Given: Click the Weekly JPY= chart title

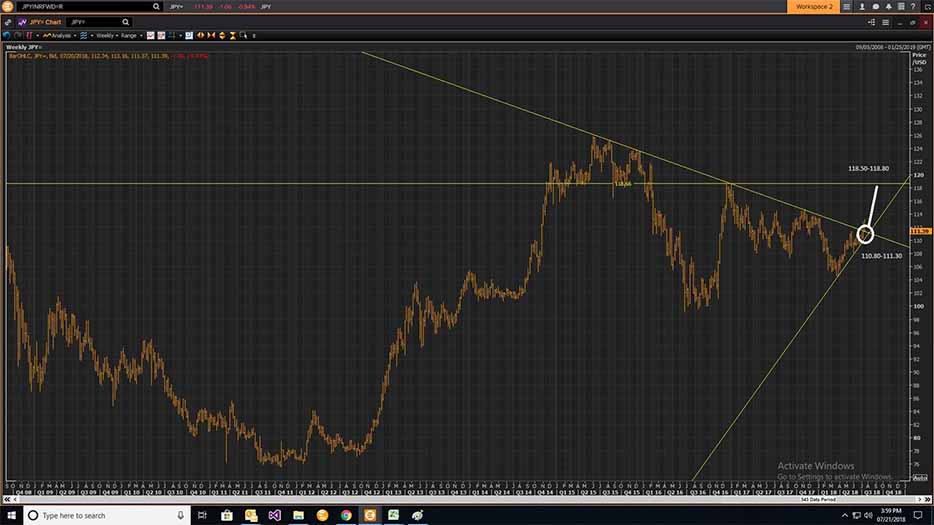Looking at the screenshot, I should click(23, 47).
